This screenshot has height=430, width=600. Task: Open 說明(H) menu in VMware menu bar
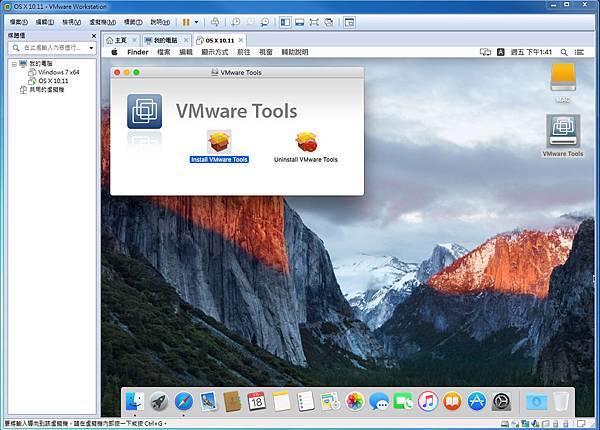(x=160, y=22)
